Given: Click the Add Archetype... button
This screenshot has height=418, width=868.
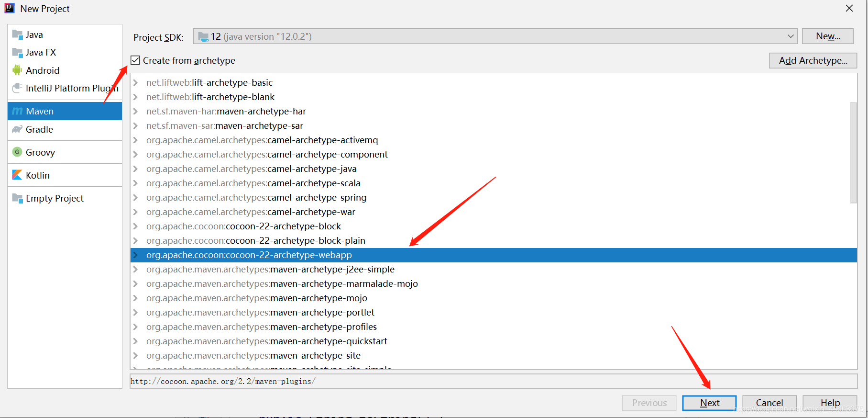Looking at the screenshot, I should point(813,60).
